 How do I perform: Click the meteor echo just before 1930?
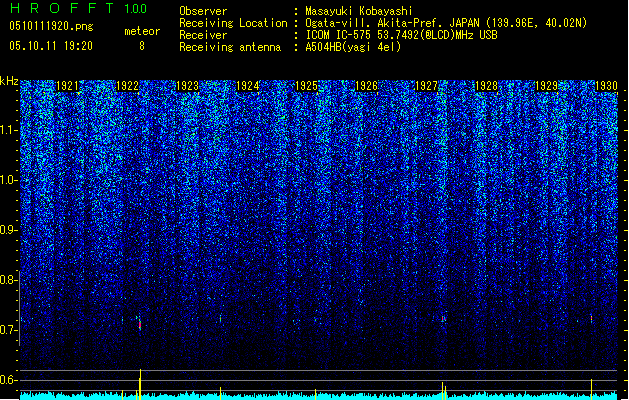(x=591, y=318)
